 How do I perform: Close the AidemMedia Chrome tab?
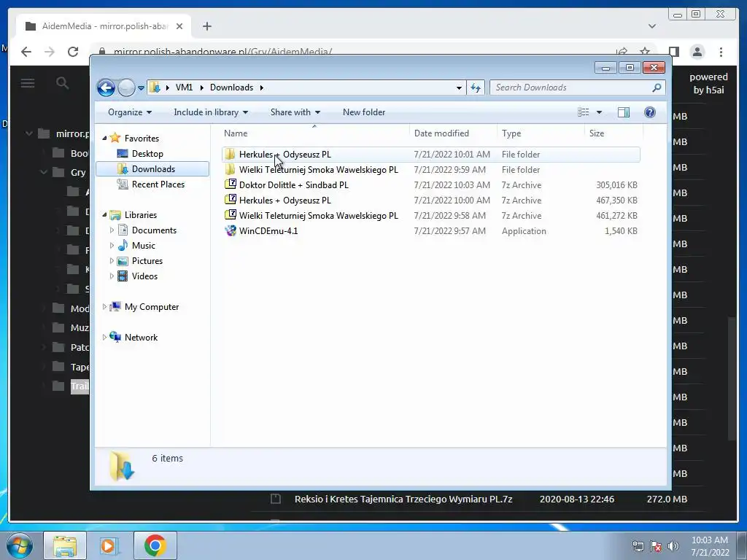click(x=179, y=26)
